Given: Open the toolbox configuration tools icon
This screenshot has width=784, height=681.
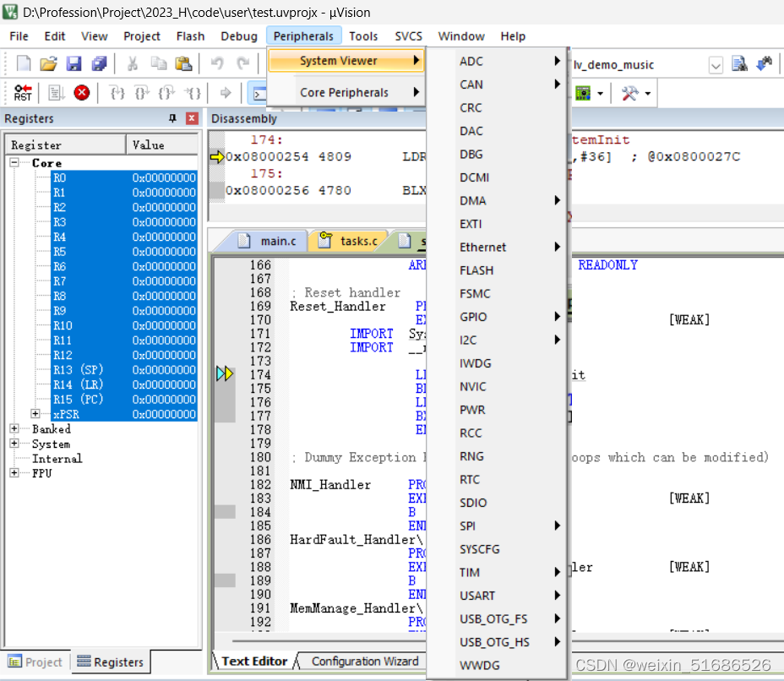Looking at the screenshot, I should coord(629,92).
